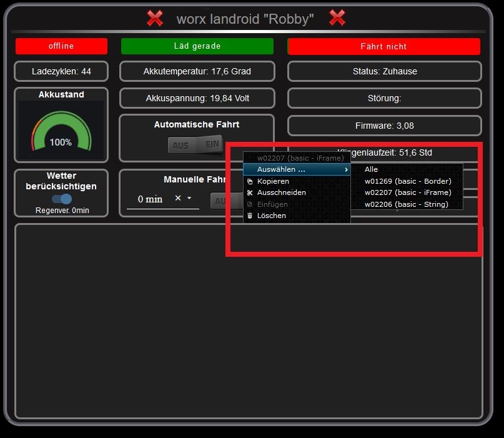Screen dimensions: 504x438
Task: Click the Störung: box
Action: [x=385, y=98]
